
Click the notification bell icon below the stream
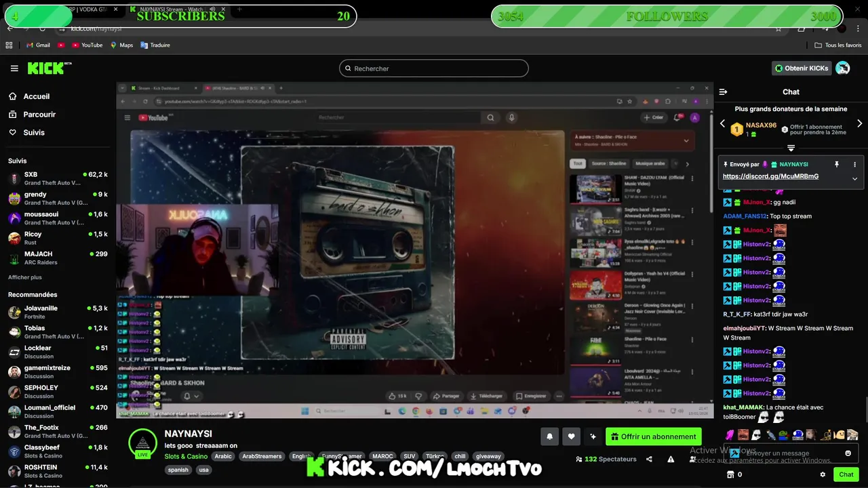549,436
